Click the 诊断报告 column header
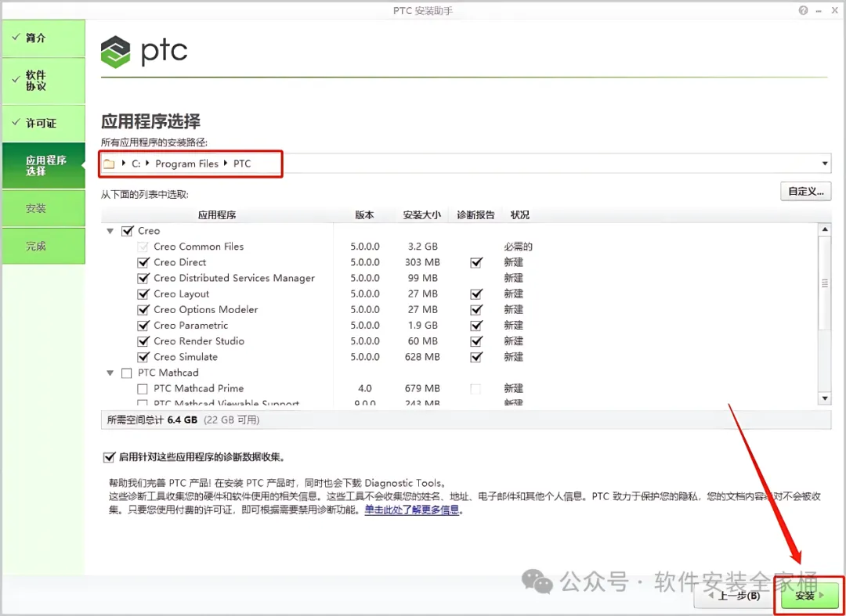 pyautogui.click(x=475, y=215)
